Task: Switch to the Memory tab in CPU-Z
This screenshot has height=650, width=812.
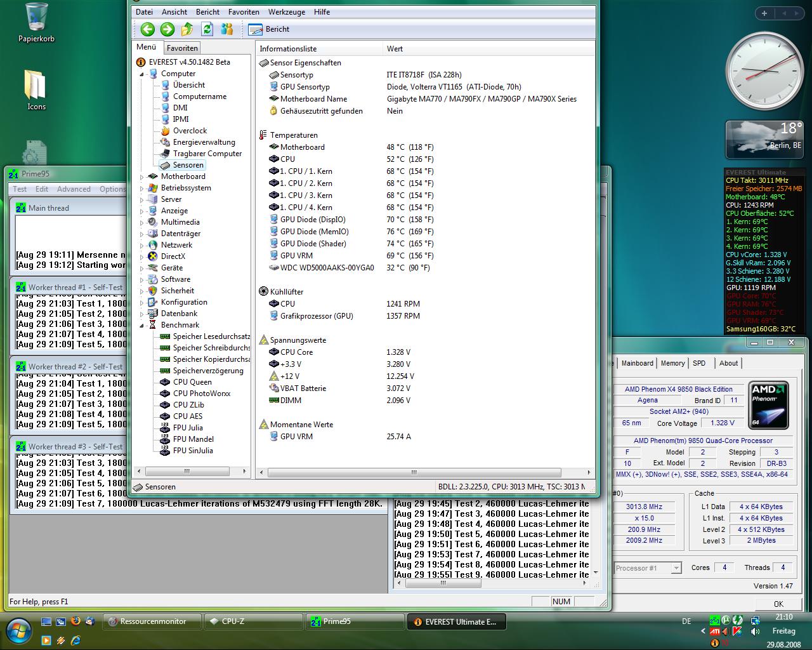Action: [672, 363]
